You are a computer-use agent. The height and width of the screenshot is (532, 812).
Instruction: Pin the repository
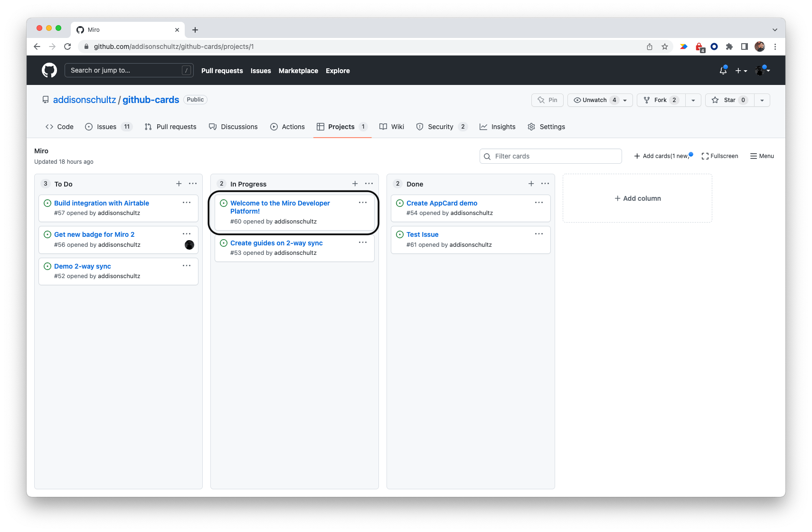point(547,100)
